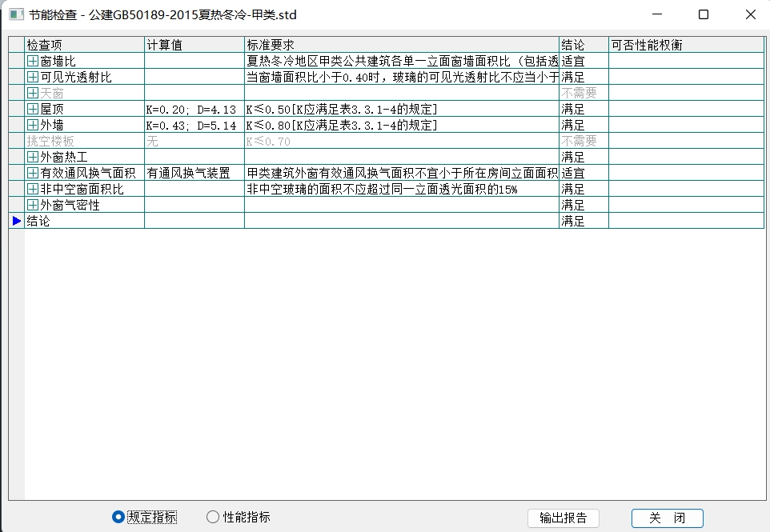Expand the 非中空窗面积比 row
The height and width of the screenshot is (532, 770).
(x=33, y=189)
